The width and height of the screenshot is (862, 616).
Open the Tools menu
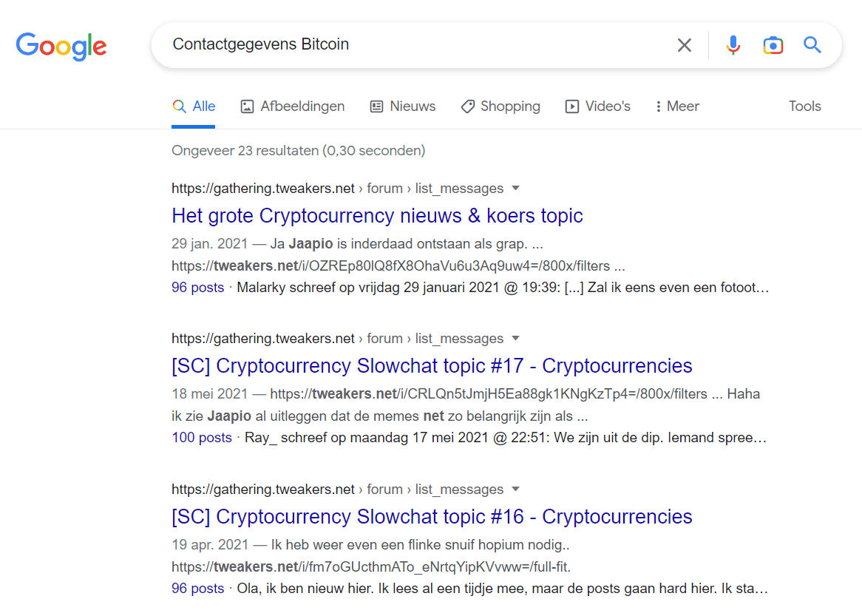pos(804,106)
